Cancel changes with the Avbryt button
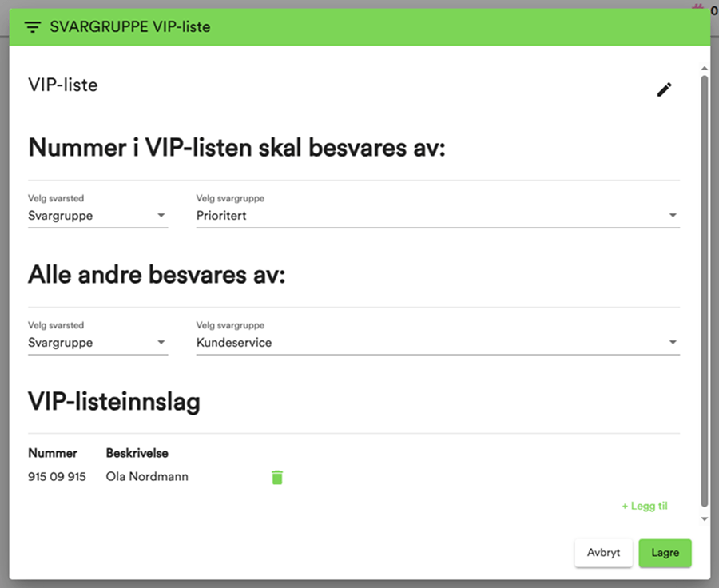Viewport: 719px width, 588px height. tap(603, 553)
